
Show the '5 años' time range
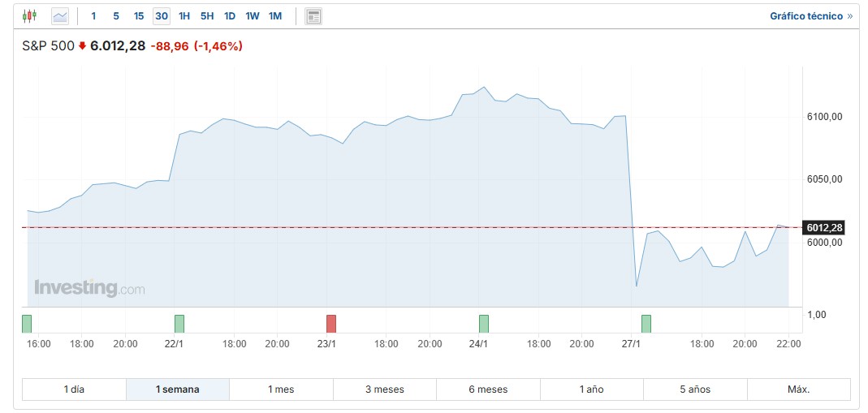coord(695,389)
